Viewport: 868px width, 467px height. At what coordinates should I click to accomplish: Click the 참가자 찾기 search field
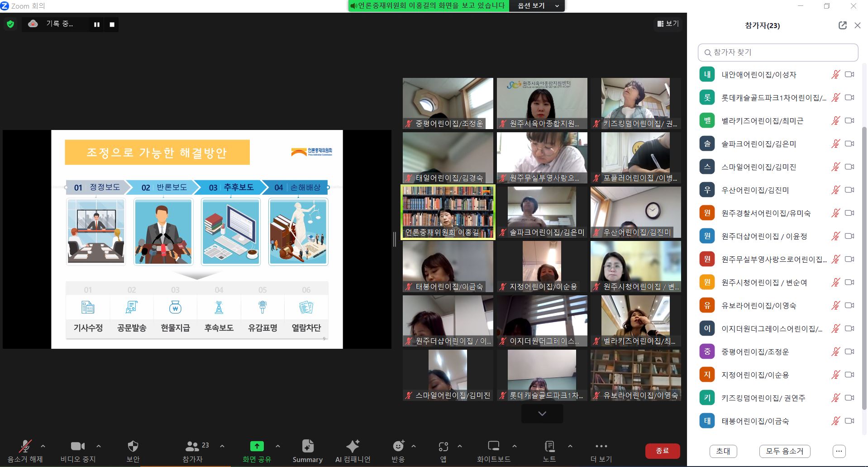point(778,53)
